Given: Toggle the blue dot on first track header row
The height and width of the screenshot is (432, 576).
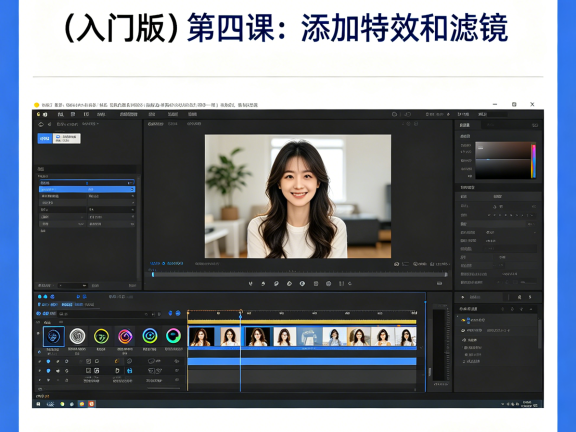Looking at the screenshot, I should click(x=48, y=361).
